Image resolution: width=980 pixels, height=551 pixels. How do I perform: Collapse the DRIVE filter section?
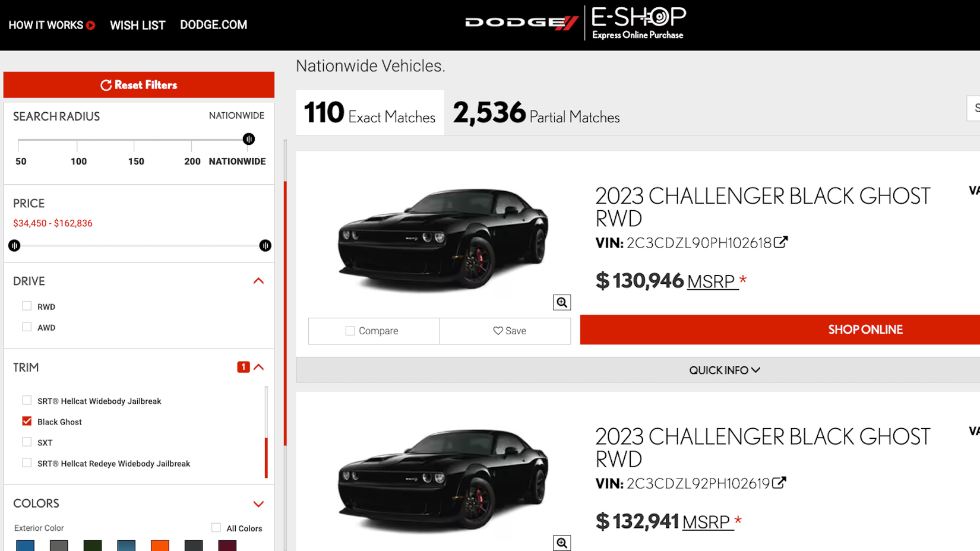259,281
